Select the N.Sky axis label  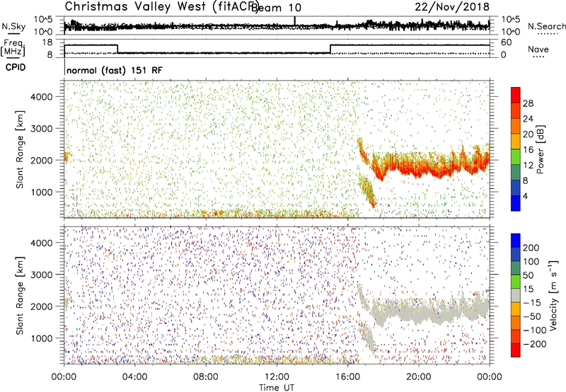pos(13,26)
